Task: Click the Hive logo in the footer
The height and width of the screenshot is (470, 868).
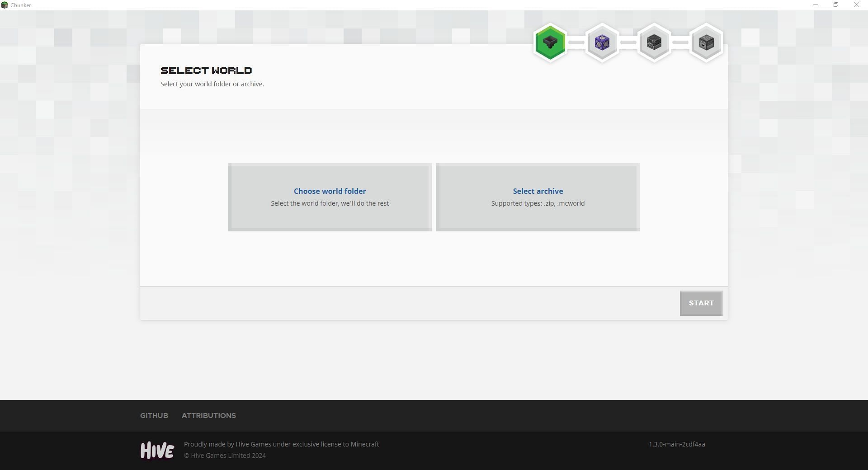Action: click(x=157, y=450)
